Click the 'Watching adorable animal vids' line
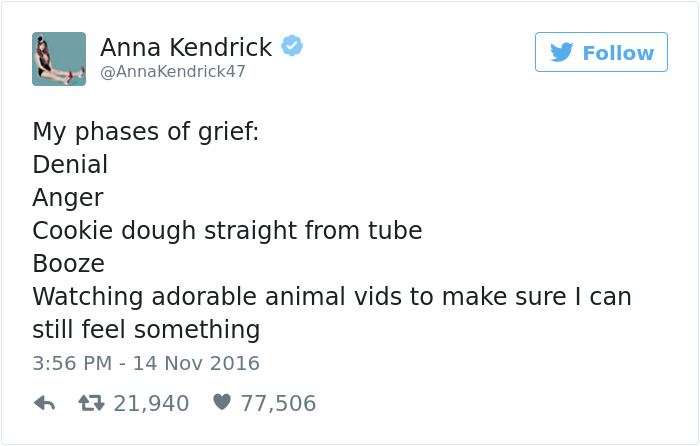Screen dimensions: 700x446 tap(332, 296)
